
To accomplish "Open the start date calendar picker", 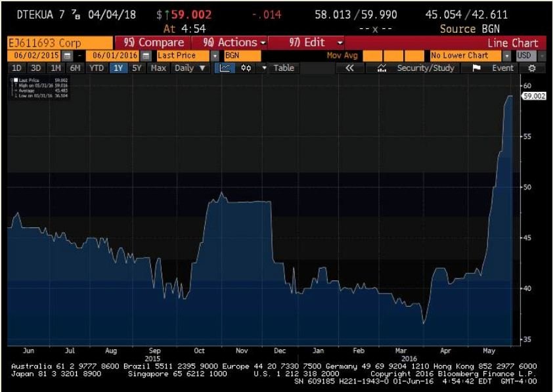I will (66, 56).
